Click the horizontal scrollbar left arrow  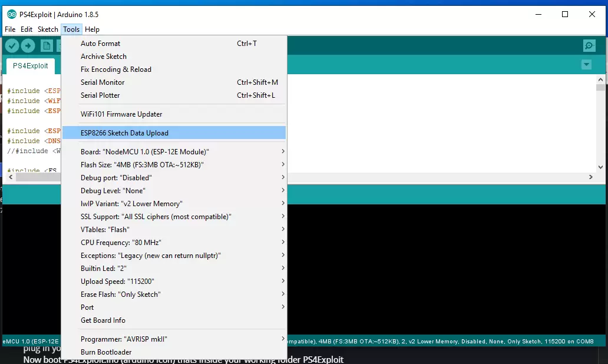coord(11,177)
